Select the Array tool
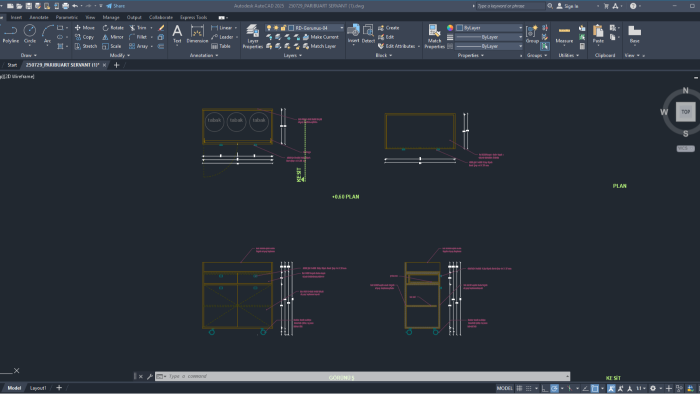 (138, 46)
